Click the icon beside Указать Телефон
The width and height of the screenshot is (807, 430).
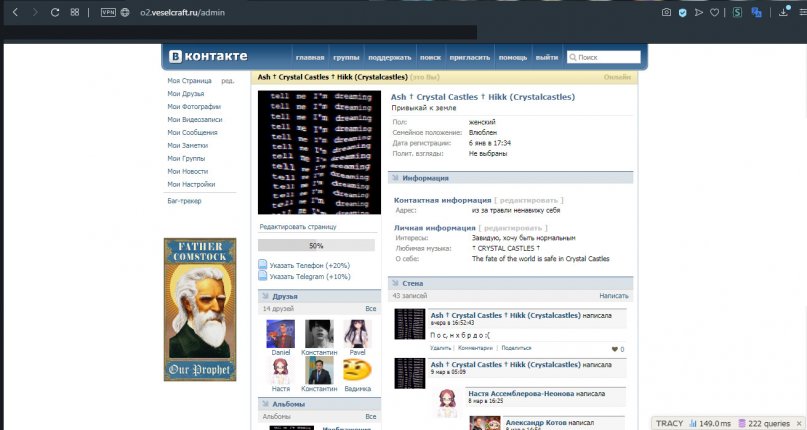pos(262,265)
